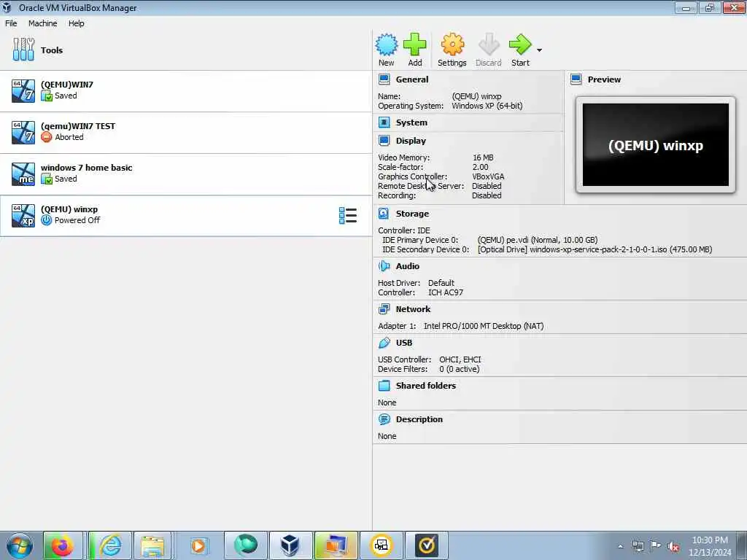The image size is (747, 560).
Task: Show hidden tray icons arrow
Action: [x=620, y=546]
